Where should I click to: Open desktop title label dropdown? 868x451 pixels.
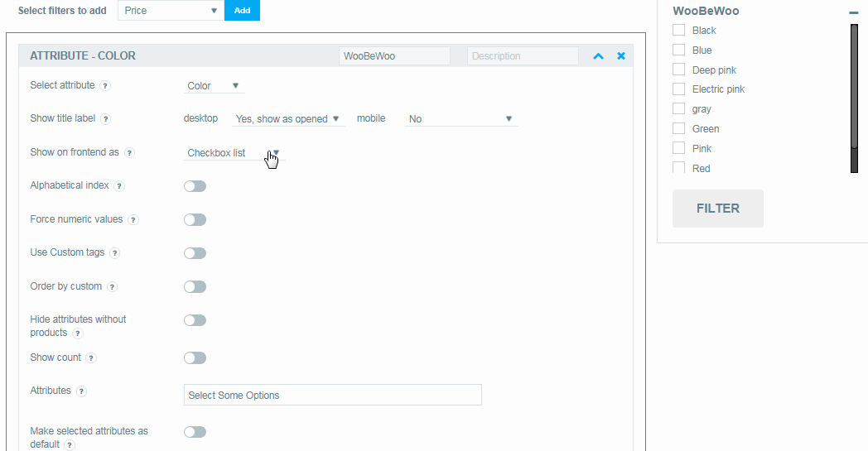288,119
